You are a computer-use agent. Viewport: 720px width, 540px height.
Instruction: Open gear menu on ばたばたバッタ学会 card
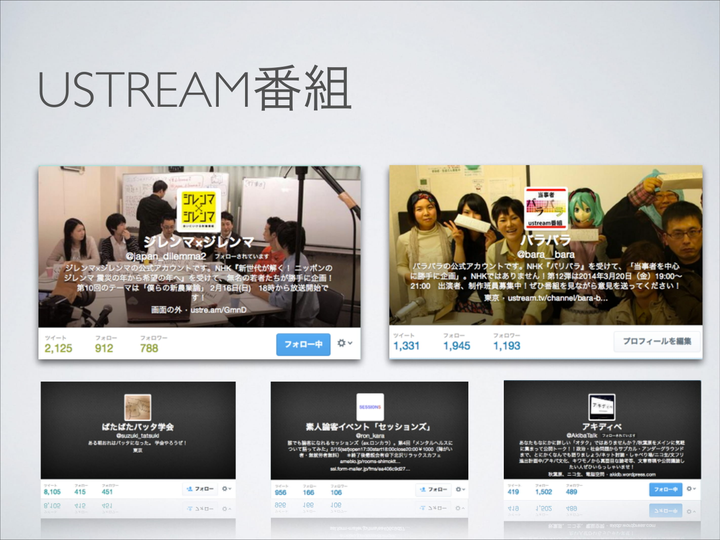tap(226, 489)
